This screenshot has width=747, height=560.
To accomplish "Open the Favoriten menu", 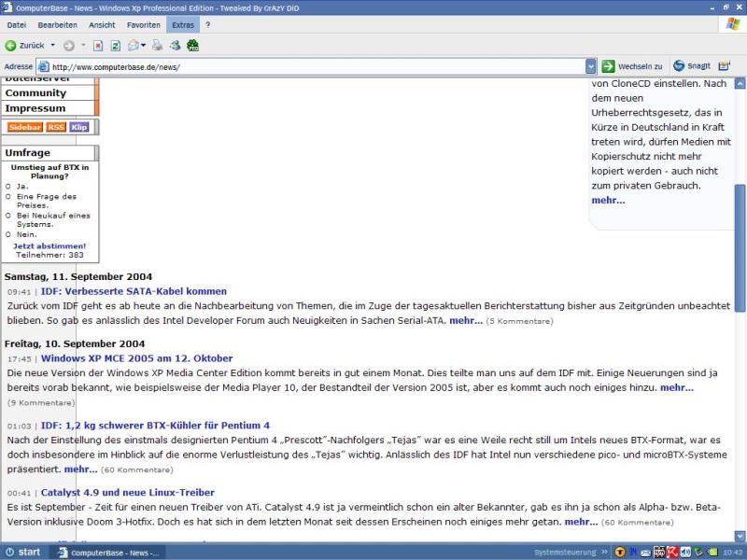I will (x=144, y=25).
